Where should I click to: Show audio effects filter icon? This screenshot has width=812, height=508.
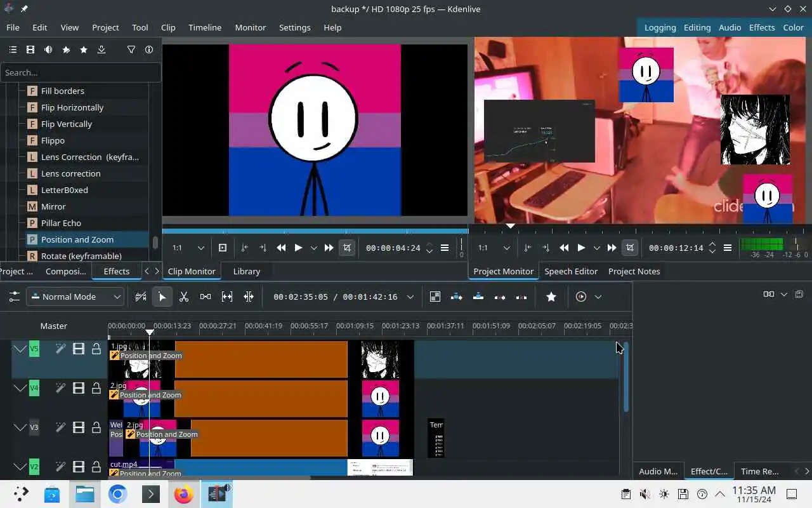tap(48, 50)
